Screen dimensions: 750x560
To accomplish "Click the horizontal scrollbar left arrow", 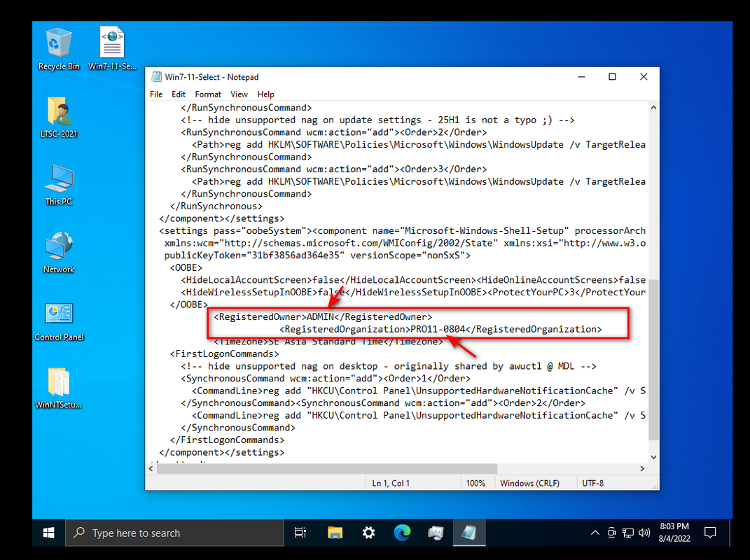I will pyautogui.click(x=151, y=469).
